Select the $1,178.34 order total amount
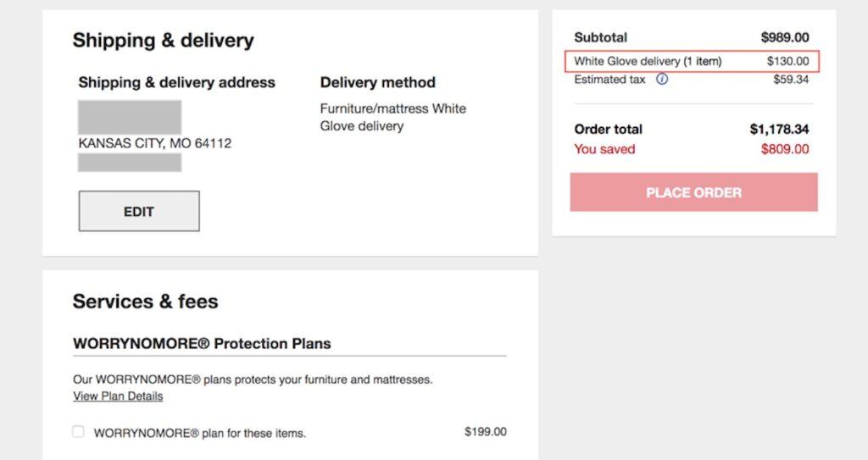868x460 pixels. click(x=779, y=130)
